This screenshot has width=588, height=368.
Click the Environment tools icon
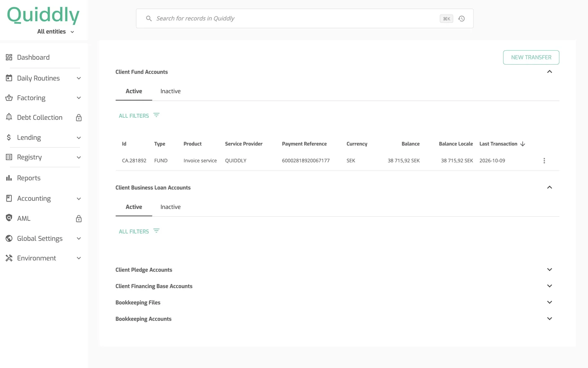9,258
